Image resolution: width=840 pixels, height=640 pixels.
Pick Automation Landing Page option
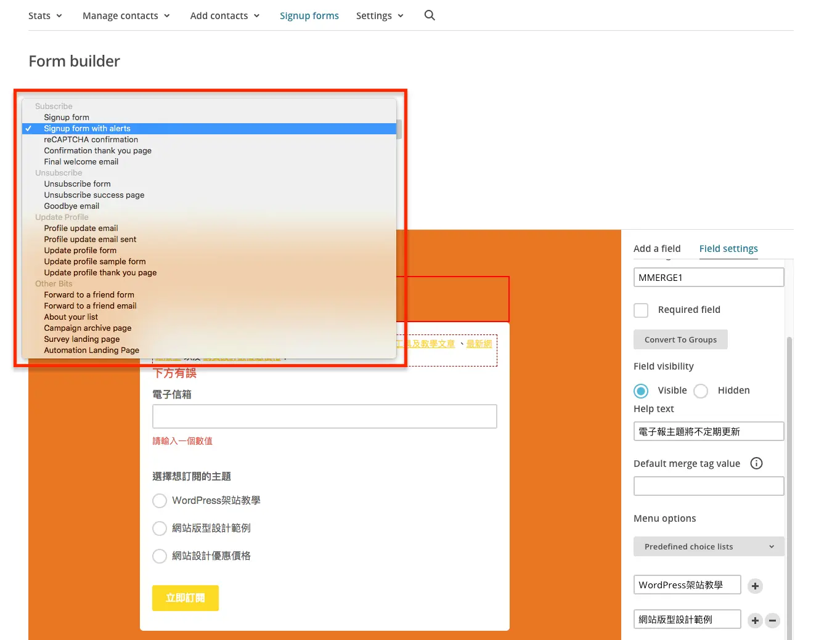[209, 350]
